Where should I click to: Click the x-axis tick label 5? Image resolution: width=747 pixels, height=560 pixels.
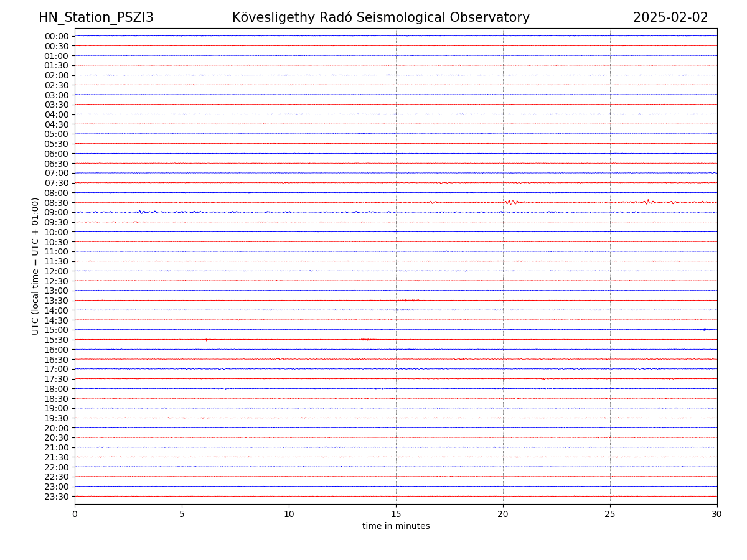tap(182, 514)
